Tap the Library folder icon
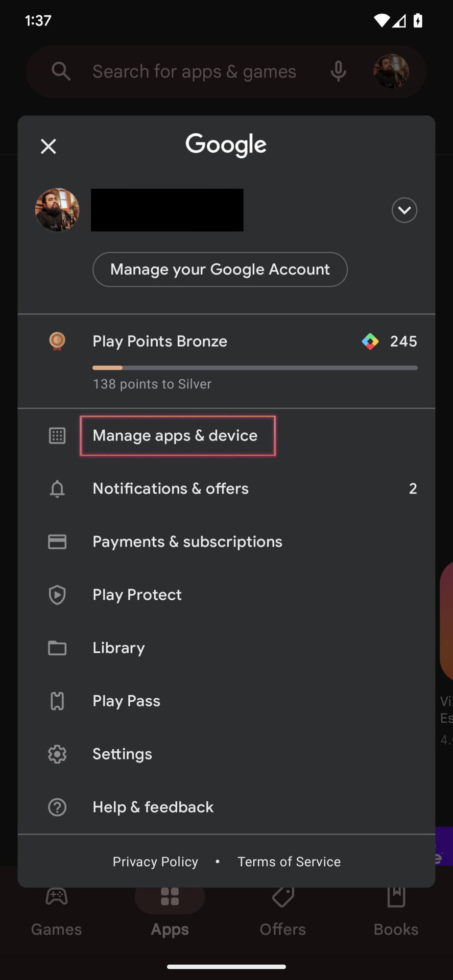 57,648
